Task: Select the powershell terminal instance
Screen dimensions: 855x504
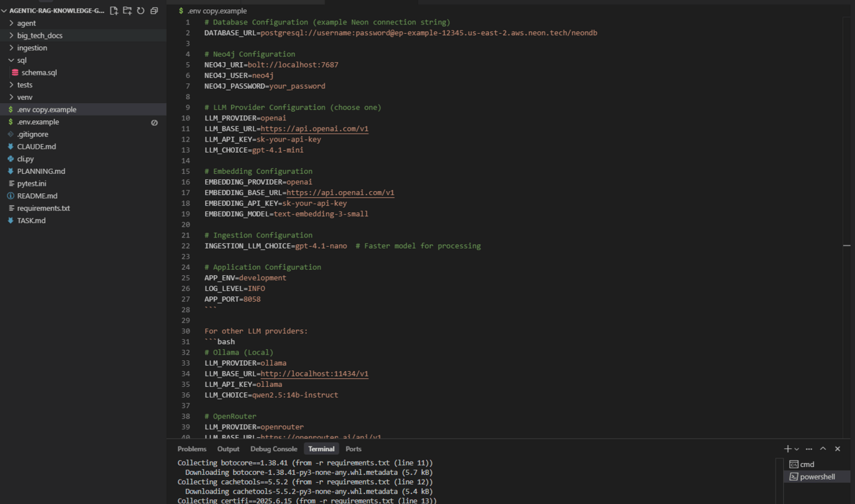Action: (x=817, y=477)
